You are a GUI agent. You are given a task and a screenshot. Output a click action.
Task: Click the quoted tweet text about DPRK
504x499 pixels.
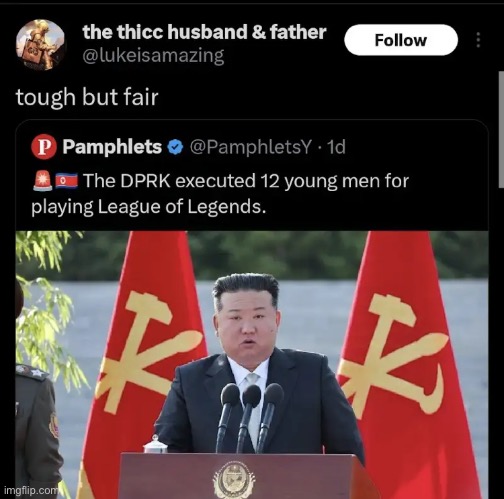[x=220, y=194]
